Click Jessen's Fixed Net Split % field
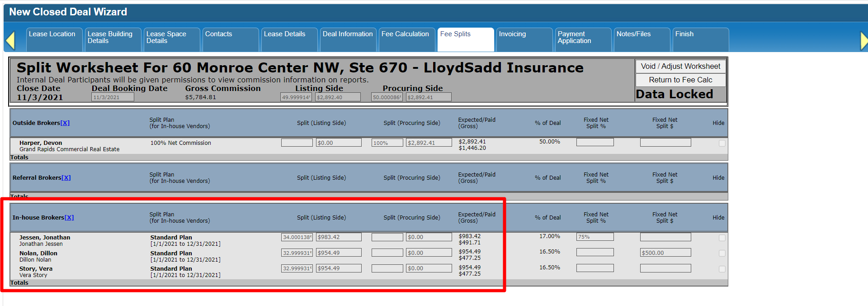This screenshot has width=868, height=306. 595,237
